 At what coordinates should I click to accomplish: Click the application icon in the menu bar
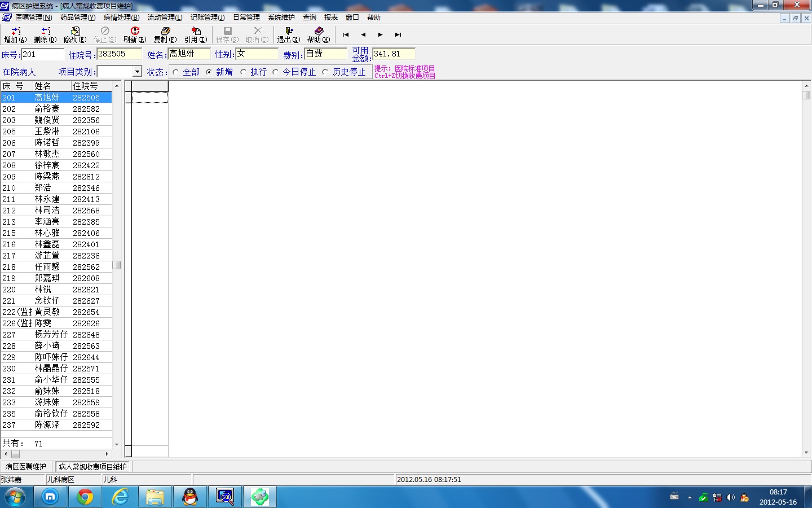[7, 17]
